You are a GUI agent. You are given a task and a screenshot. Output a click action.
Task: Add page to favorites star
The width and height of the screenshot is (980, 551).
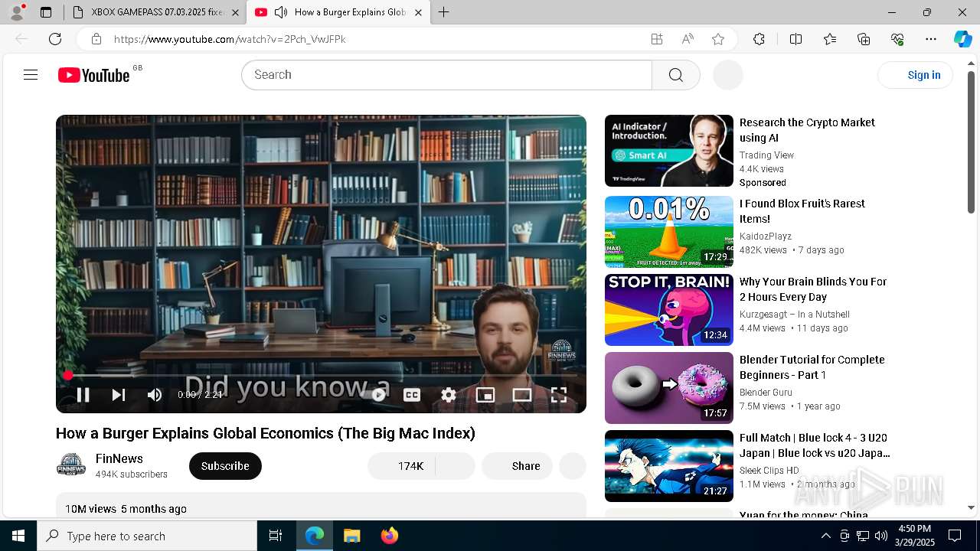coord(718,39)
